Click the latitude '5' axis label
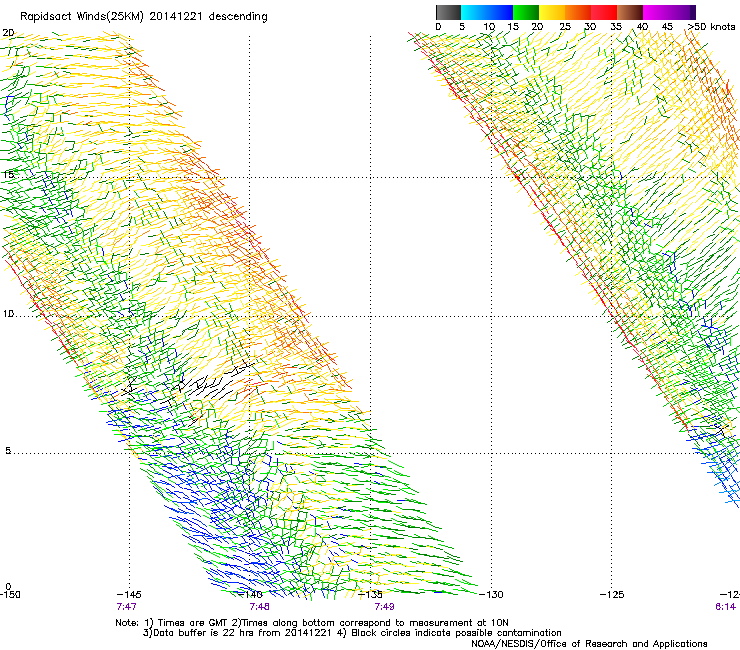 [x=8, y=451]
